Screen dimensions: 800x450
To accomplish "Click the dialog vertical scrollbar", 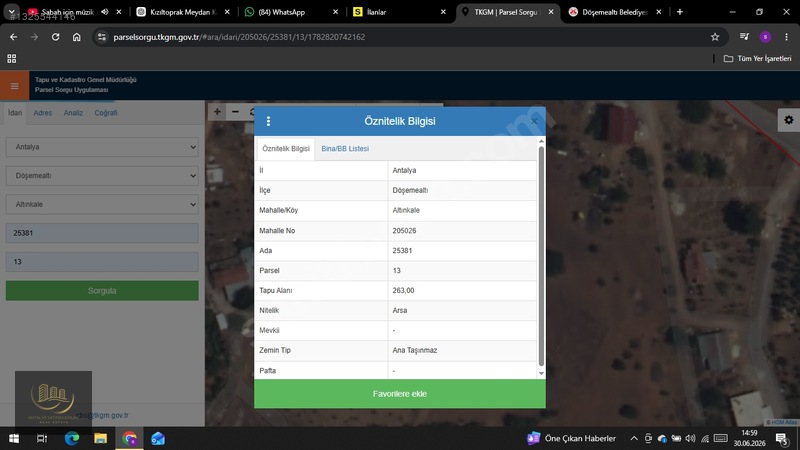I will click(x=541, y=257).
